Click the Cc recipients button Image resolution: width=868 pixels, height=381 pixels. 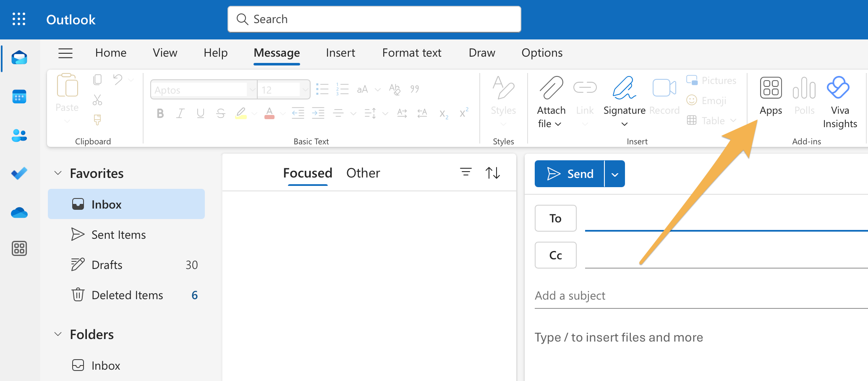pyautogui.click(x=556, y=255)
